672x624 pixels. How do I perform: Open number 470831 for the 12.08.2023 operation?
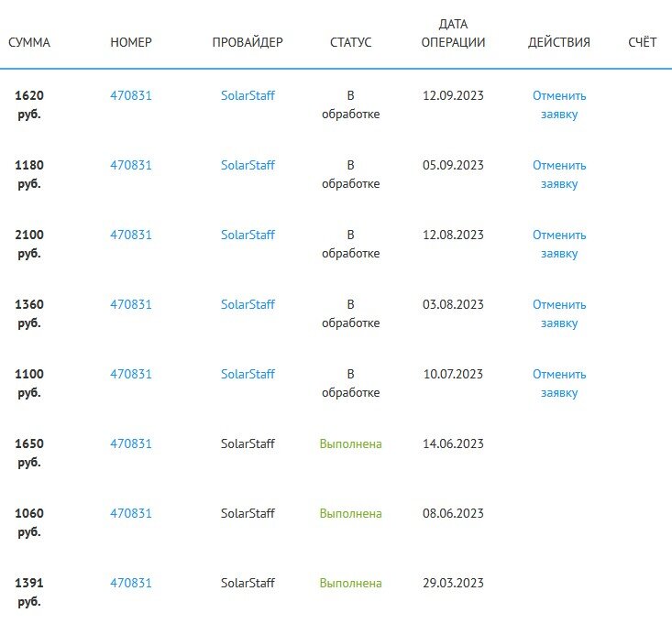click(131, 235)
